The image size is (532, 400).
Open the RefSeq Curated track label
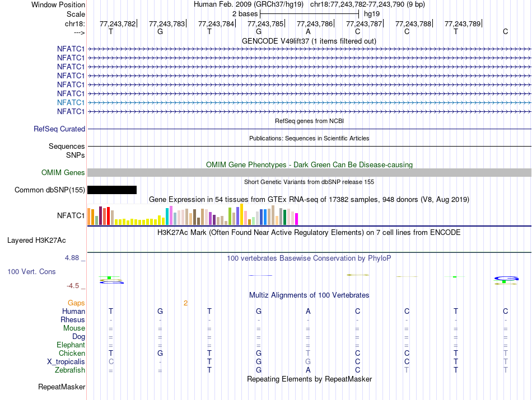point(59,129)
